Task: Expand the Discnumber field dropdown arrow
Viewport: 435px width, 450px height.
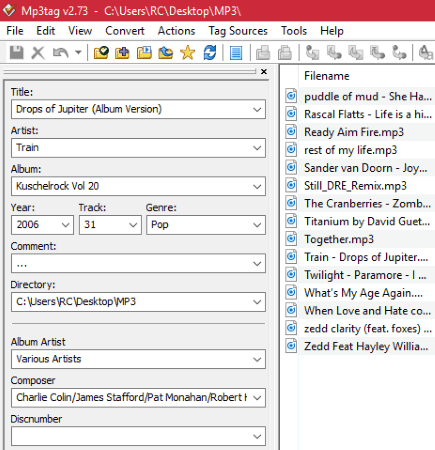Action: coord(257,436)
